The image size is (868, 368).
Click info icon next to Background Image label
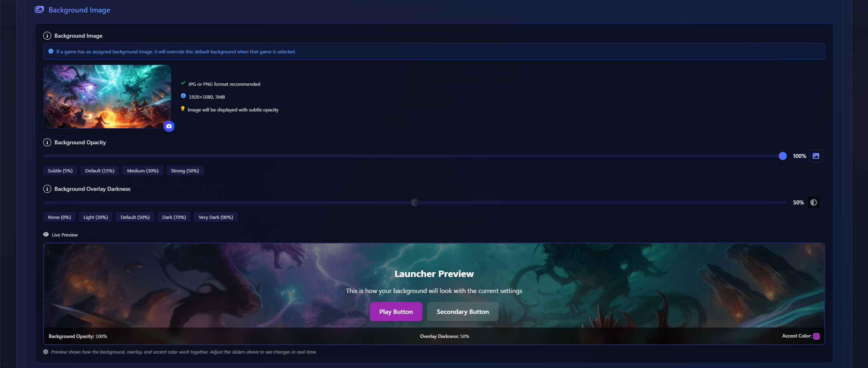47,36
